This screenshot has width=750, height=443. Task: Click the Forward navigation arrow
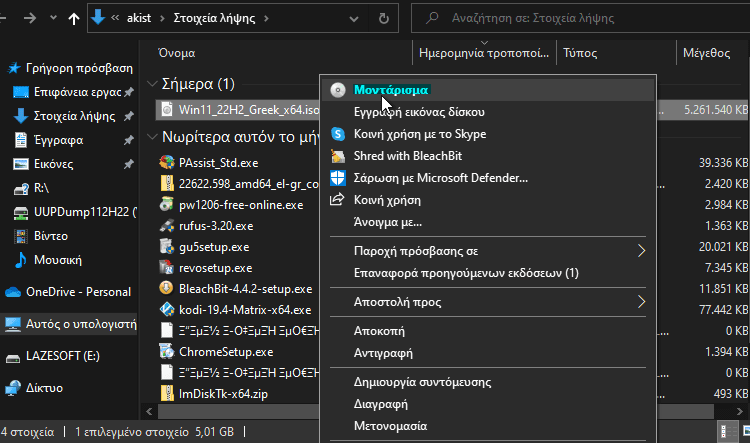[30, 18]
